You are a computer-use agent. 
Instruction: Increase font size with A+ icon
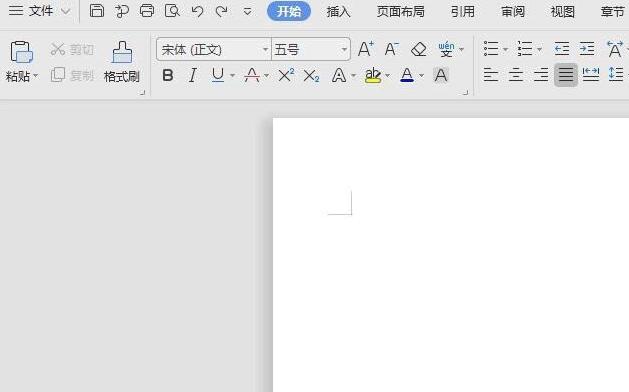[365, 49]
